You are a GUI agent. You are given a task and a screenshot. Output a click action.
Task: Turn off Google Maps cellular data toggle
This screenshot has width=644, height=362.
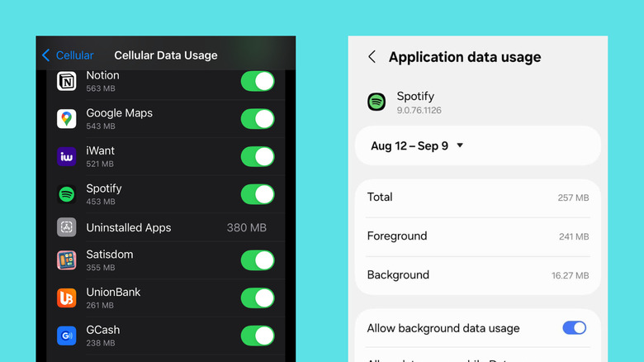pyautogui.click(x=258, y=119)
